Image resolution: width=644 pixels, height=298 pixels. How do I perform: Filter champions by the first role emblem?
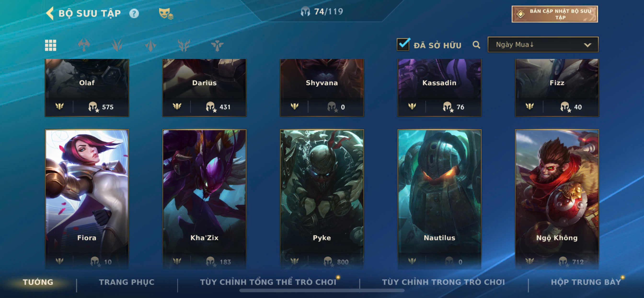point(84,45)
